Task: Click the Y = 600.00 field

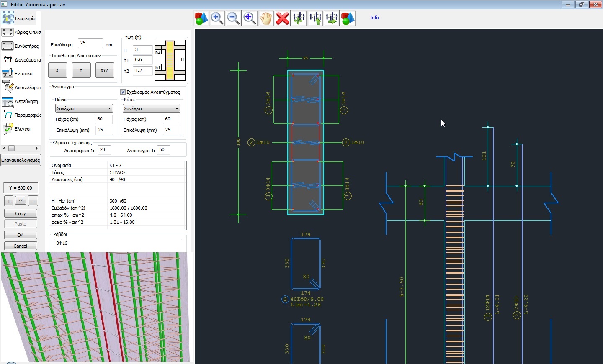Action: click(x=21, y=188)
